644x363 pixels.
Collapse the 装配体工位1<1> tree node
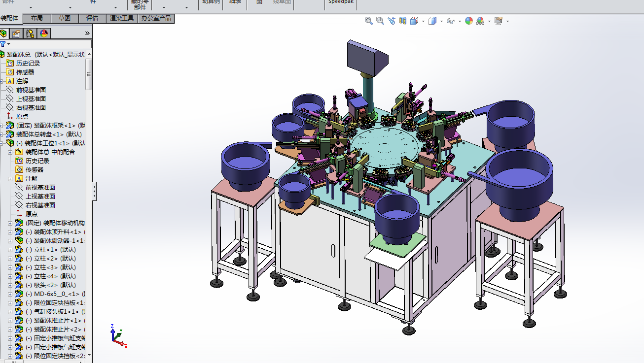[x=2, y=143]
